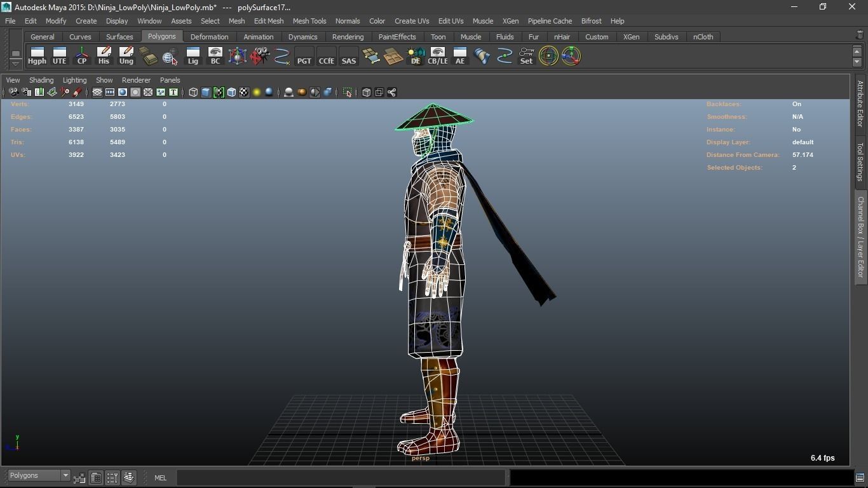Open the Attribute Editor (AE) shelf button
This screenshot has width=868, height=488.
click(x=459, y=56)
